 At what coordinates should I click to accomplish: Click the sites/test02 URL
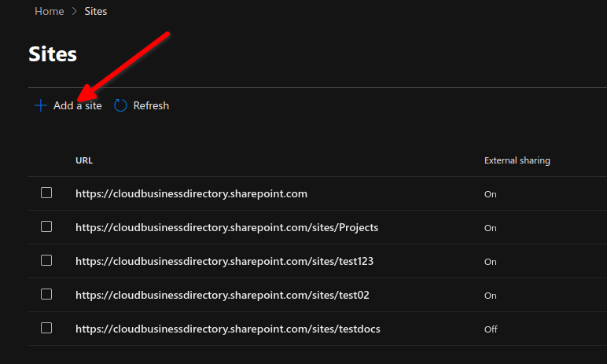tap(223, 295)
